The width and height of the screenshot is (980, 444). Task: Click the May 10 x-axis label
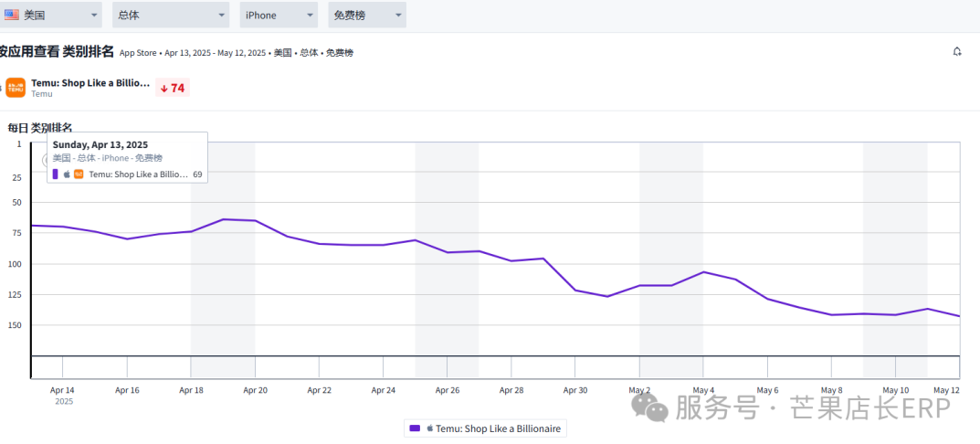(x=896, y=390)
